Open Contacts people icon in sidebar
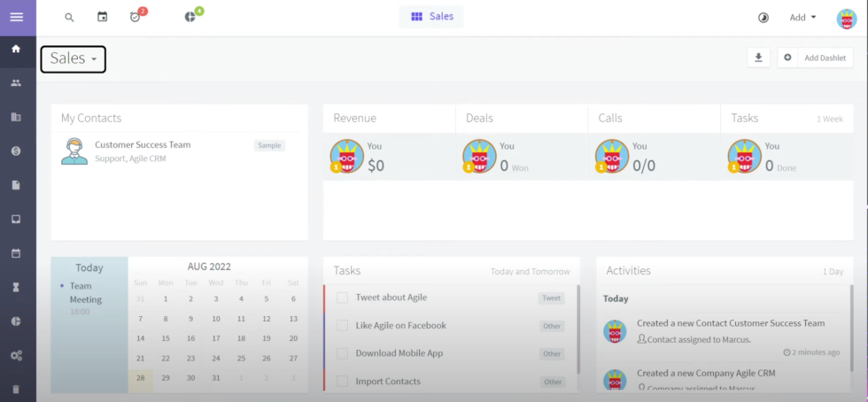The height and width of the screenshot is (402, 868). [x=16, y=83]
